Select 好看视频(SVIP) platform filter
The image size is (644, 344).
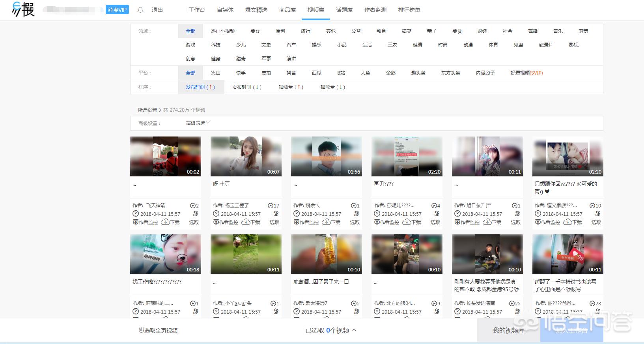coord(526,73)
